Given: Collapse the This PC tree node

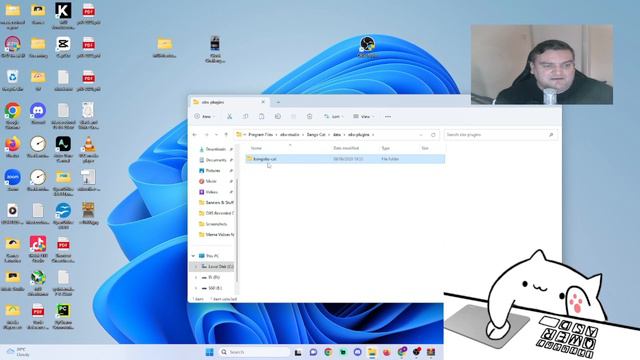Looking at the screenshot, I should (193, 256).
